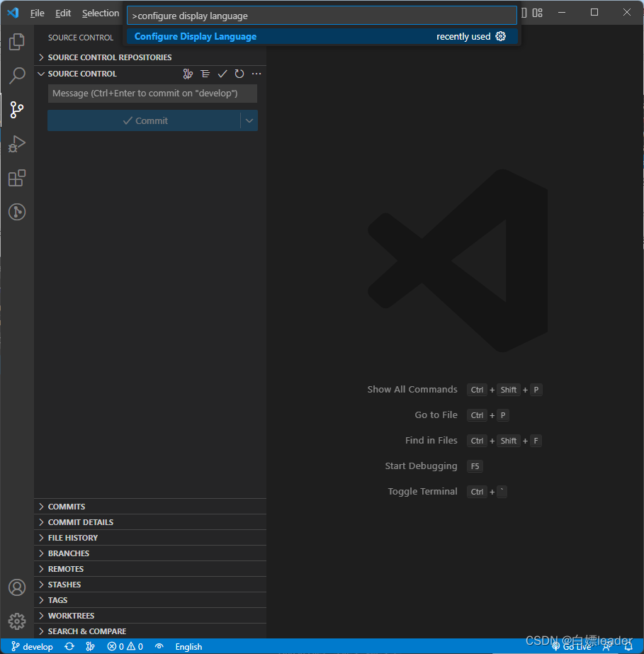This screenshot has height=654, width=644.
Task: Click Go to File text
Action: (436, 415)
